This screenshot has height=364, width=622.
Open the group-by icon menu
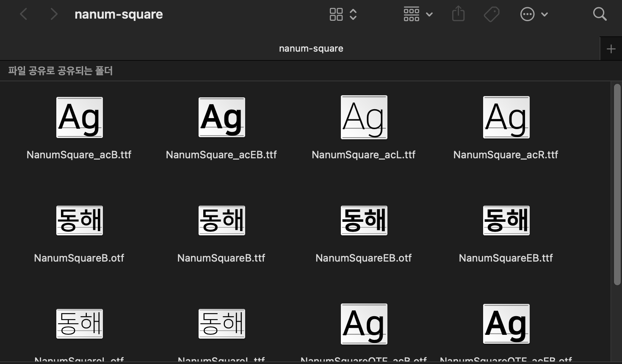point(412,14)
